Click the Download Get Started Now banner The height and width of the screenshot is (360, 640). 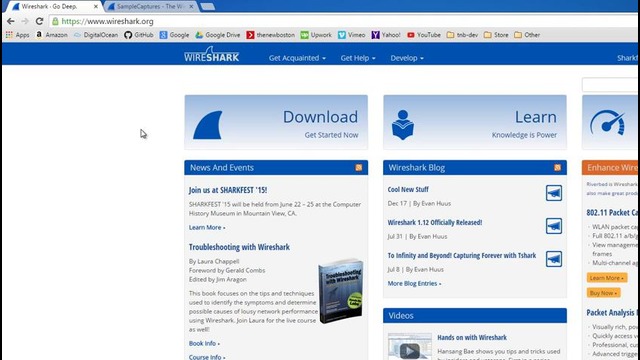click(x=276, y=122)
